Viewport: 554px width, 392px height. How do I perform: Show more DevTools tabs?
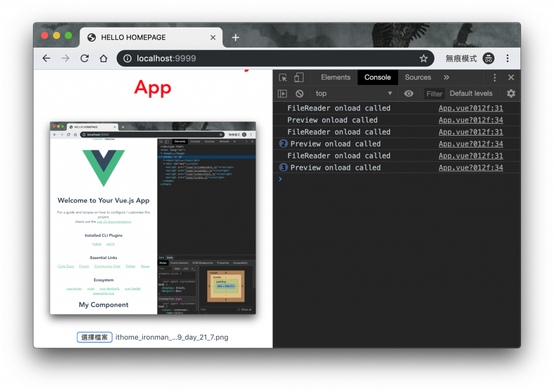(x=446, y=77)
